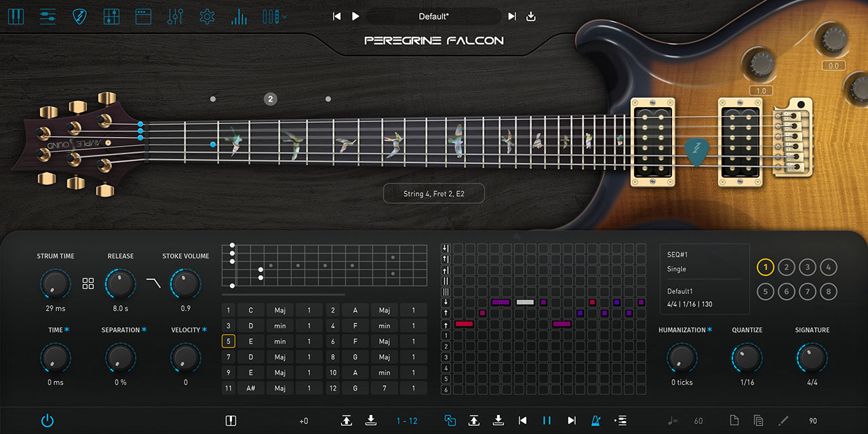The image size is (868, 434).
Task: Toggle the power button at bottom left
Action: pyautogui.click(x=47, y=420)
